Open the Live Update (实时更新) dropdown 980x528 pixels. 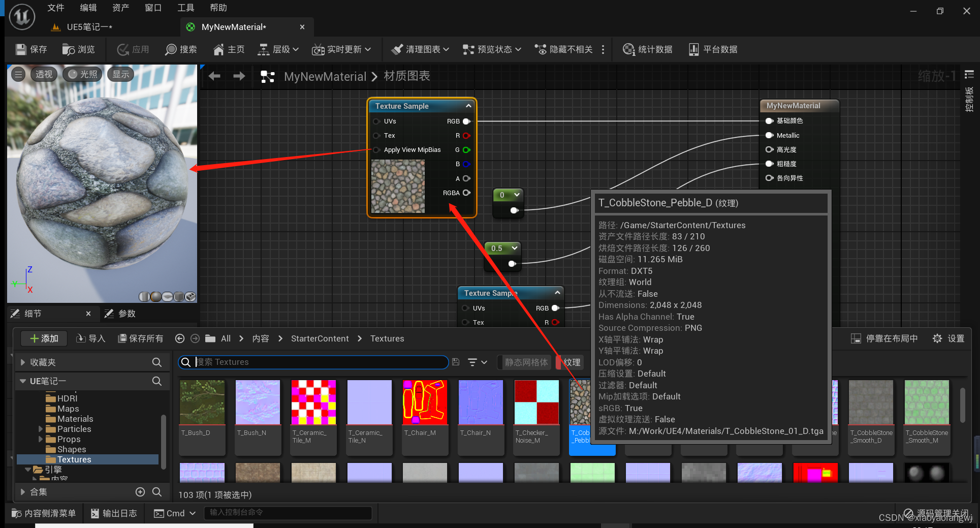tap(341, 49)
